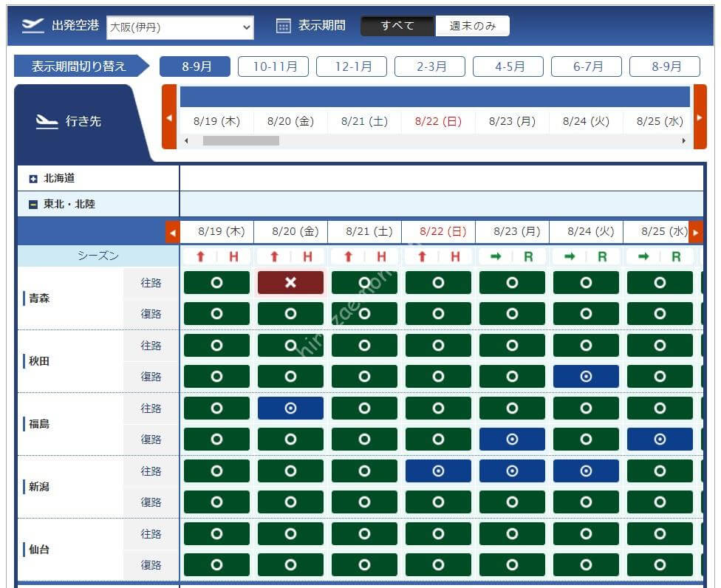
Task: Select 福島 往路 seat on 8/21
Action: 364,408
